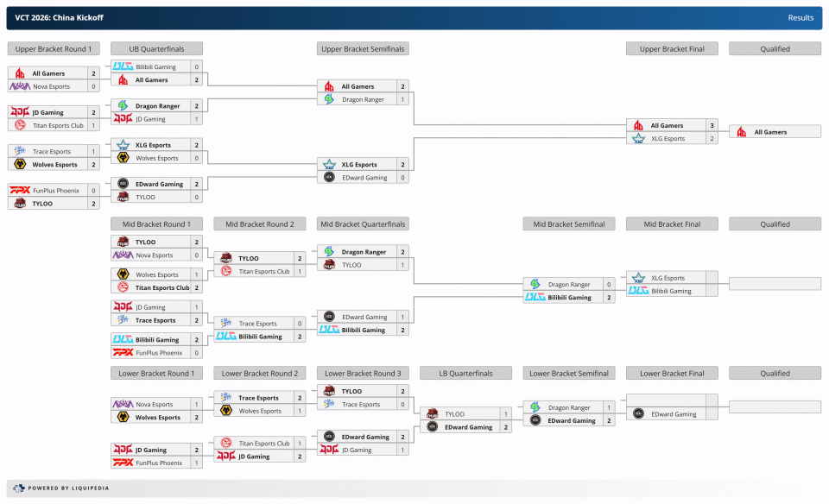Click All Gamers logo in Upper Bracket Final
Screen dimensions: 829x504
click(639, 125)
